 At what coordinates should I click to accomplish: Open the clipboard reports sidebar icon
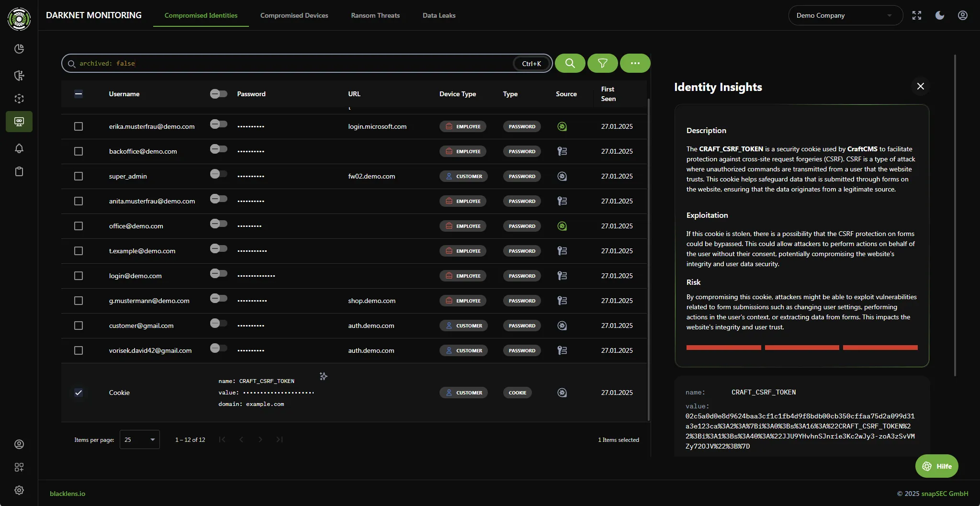[x=19, y=171]
